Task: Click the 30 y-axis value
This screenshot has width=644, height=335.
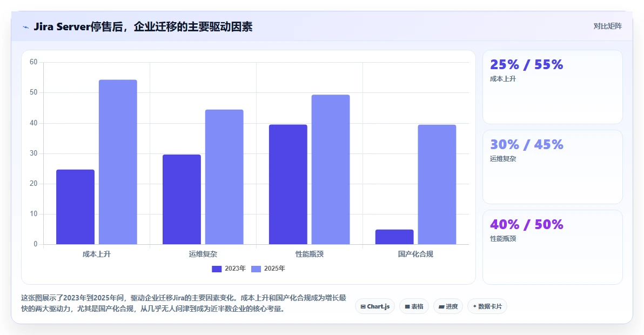Action: click(33, 153)
